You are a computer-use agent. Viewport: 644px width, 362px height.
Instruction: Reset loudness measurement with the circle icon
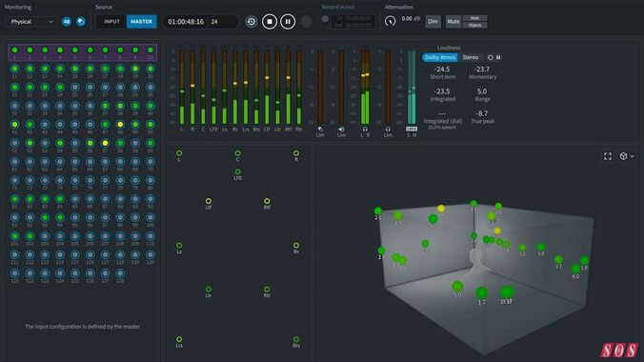click(x=490, y=57)
